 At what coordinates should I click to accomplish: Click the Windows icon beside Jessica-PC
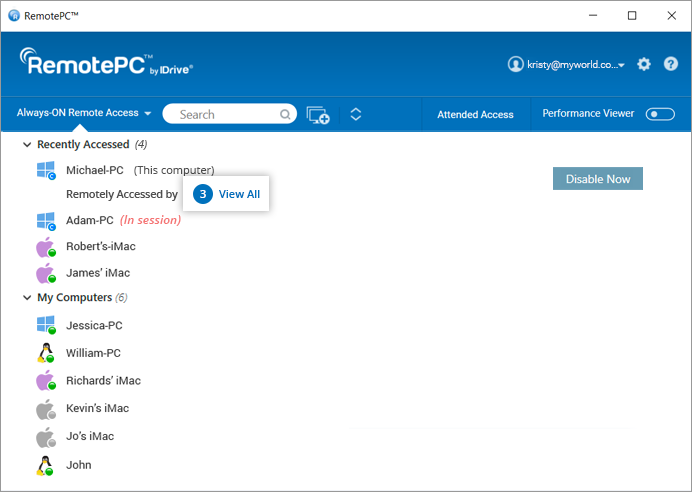click(x=46, y=325)
